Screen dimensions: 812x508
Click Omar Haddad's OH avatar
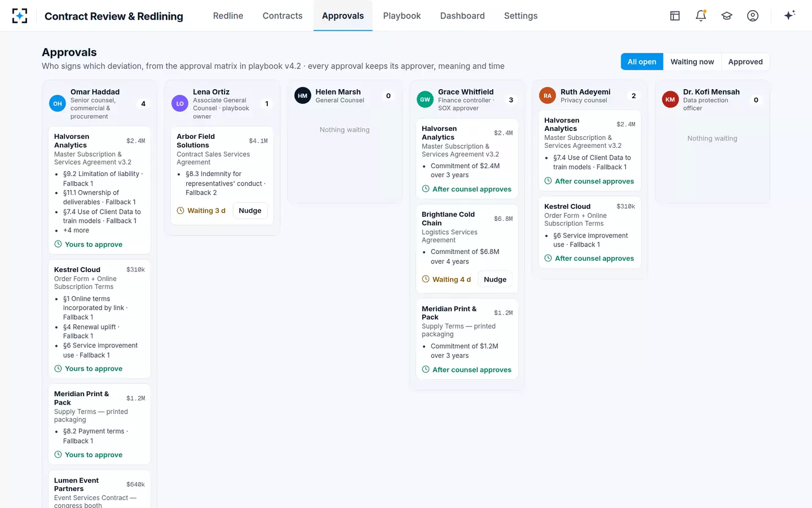point(58,104)
